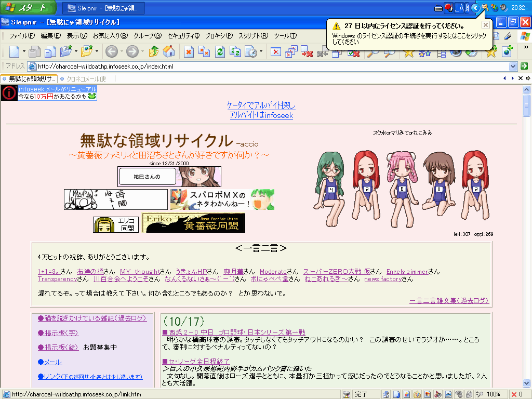Click the Up one level arrow icon
Image resolution: width=532 pixels, height=399 pixels.
pyautogui.click(x=154, y=51)
